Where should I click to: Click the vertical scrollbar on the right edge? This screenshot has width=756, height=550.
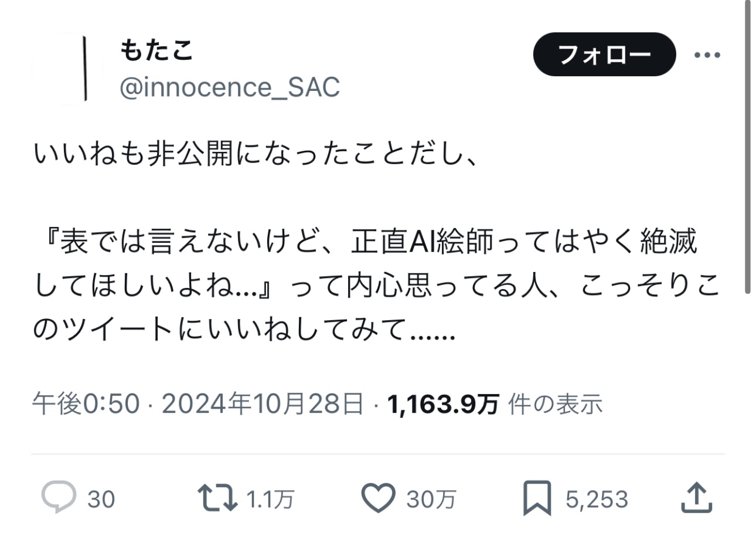[x=748, y=147]
